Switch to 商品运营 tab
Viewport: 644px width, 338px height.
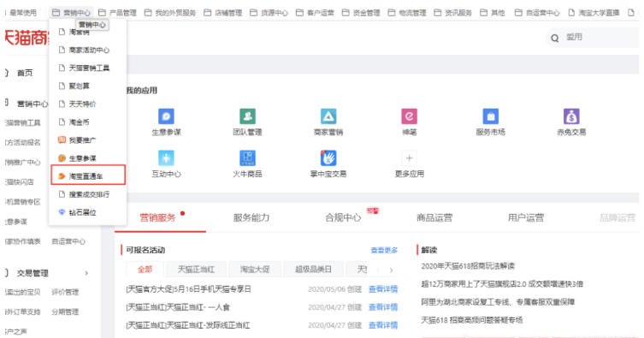tap(434, 217)
